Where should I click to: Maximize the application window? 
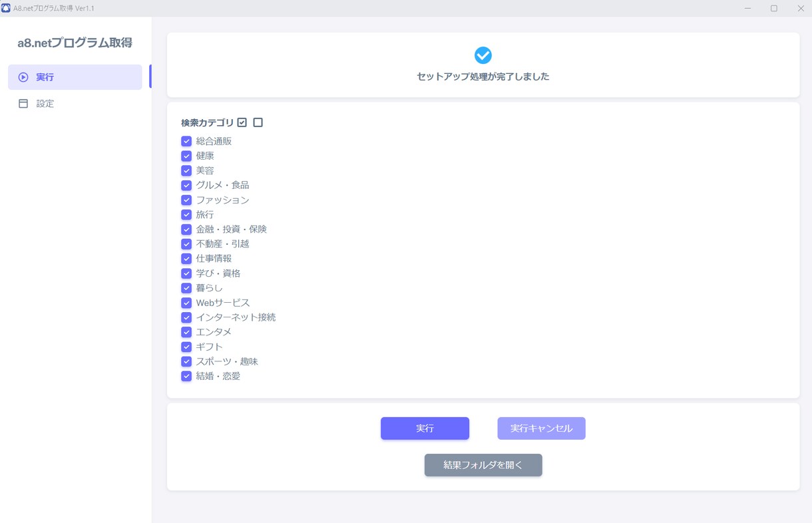point(774,8)
